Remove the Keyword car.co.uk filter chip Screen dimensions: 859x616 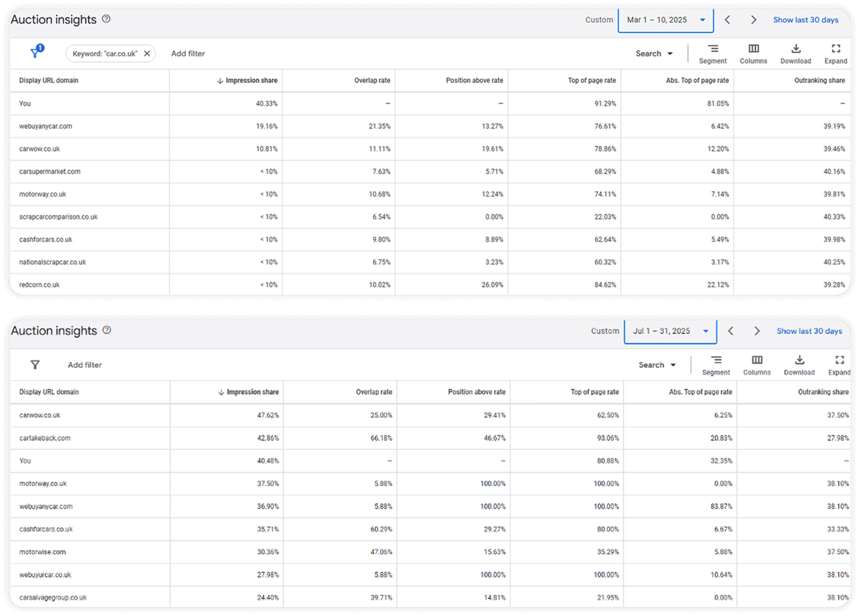[x=147, y=53]
